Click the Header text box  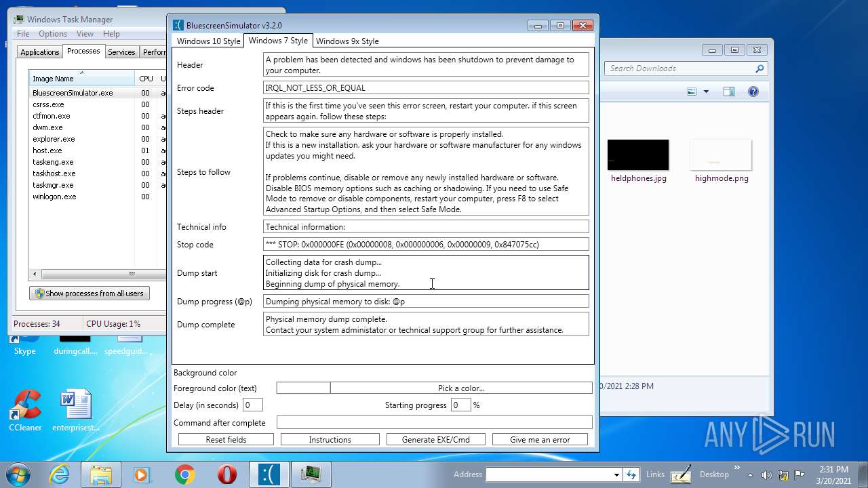pyautogui.click(x=426, y=64)
